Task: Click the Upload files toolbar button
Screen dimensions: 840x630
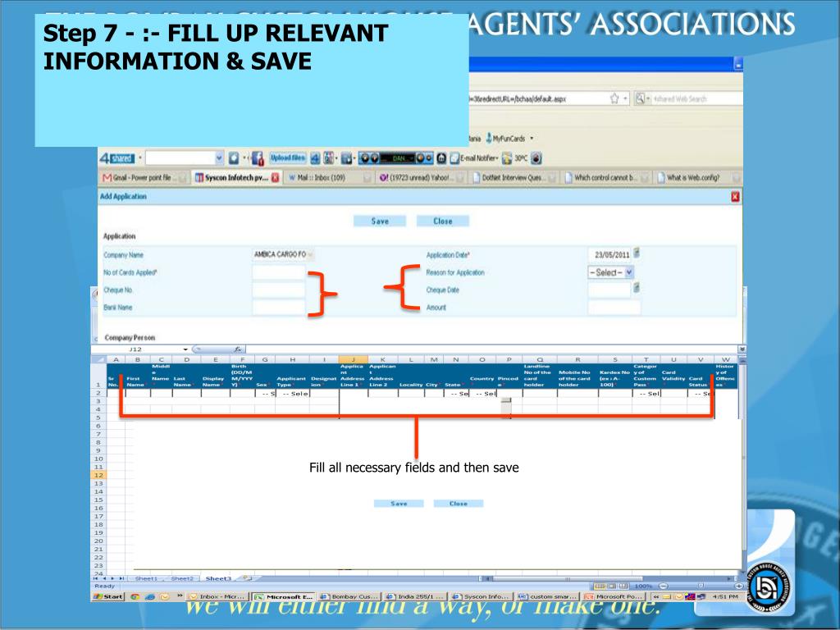Action: point(288,158)
